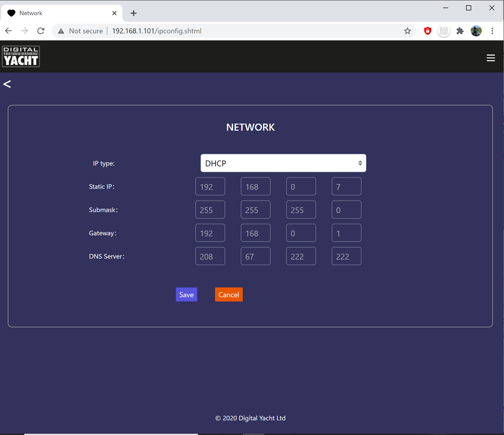The image size is (504, 435).
Task: Click the browser back arrow
Action: pyautogui.click(x=9, y=31)
